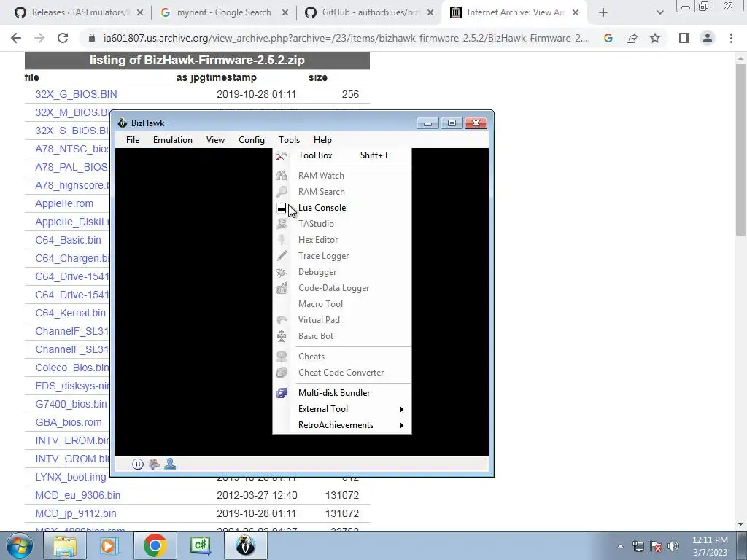The width and height of the screenshot is (747, 560).
Task: Open the AppleIIe.rom file link
Action: click(x=64, y=204)
